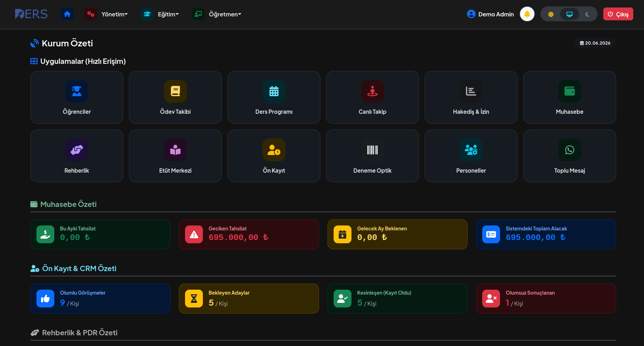Open the Demo Admin profile link
This screenshot has width=644, height=346.
click(490, 14)
